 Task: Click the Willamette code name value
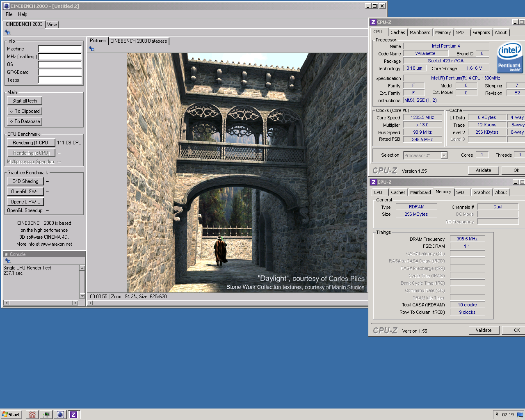point(425,54)
